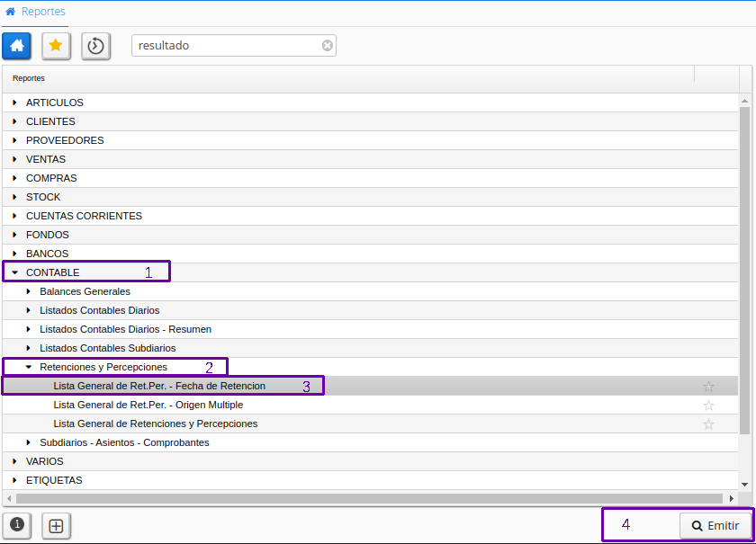
Task: Click the plus square button at bottom
Action: click(x=56, y=526)
